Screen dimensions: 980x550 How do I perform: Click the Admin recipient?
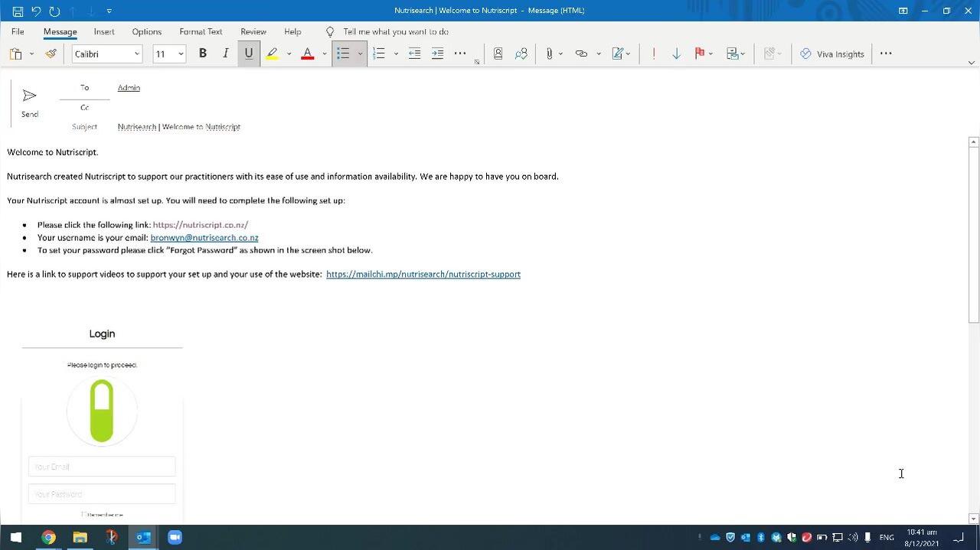[129, 88]
